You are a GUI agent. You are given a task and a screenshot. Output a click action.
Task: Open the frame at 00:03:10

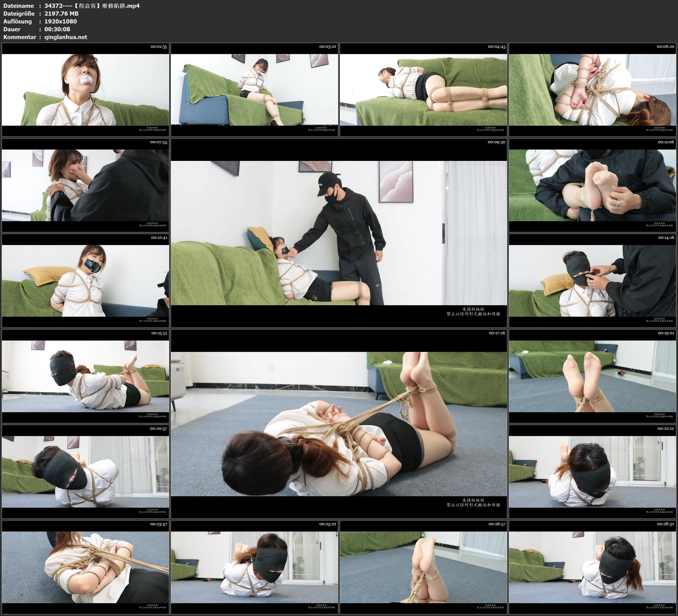pos(254,90)
